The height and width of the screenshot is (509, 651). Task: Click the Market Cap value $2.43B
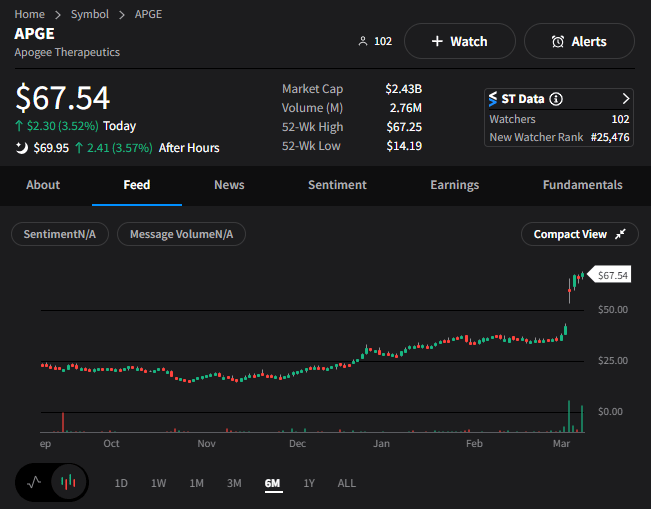(404, 89)
